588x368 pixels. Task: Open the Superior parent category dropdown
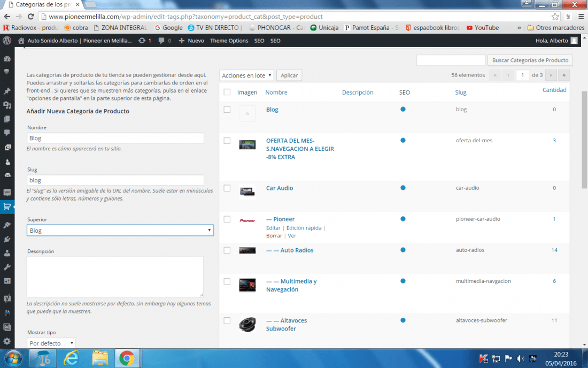(x=120, y=231)
